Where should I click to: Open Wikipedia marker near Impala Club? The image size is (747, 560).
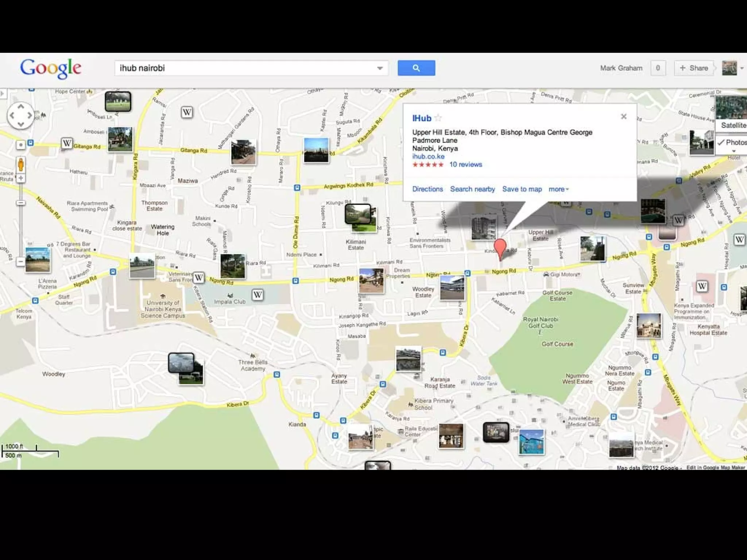[258, 295]
